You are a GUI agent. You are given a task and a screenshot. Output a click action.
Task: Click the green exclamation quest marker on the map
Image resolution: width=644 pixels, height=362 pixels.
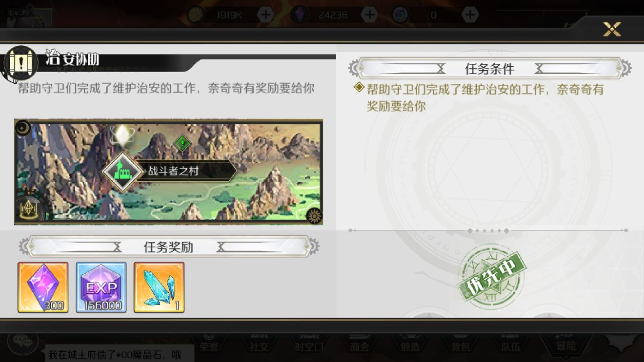182,143
